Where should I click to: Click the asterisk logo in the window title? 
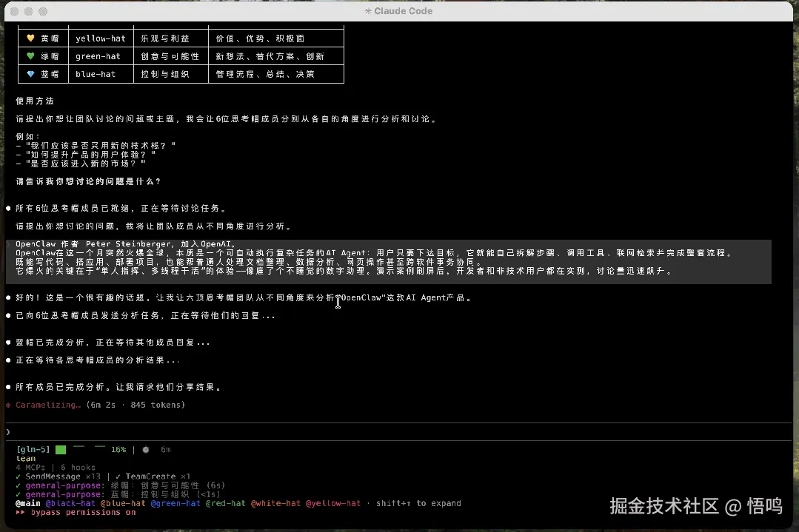368,10
